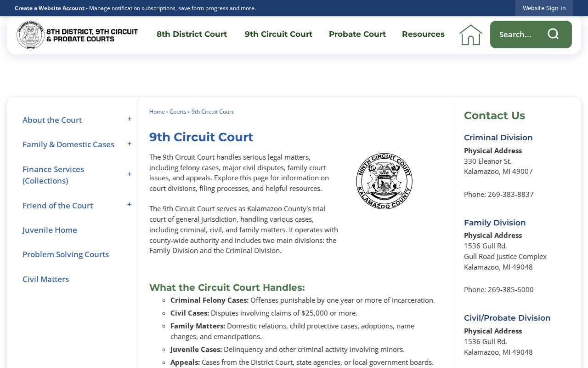
Task: Click 9th Circuit Court breadcrumb link
Action: tap(212, 112)
